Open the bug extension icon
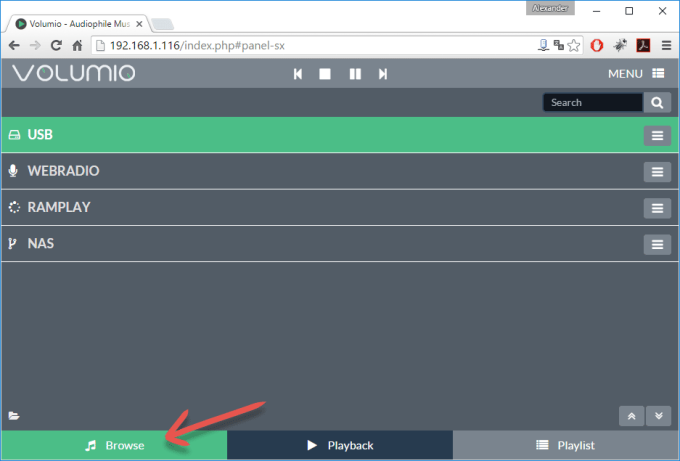Screen dimensions: 680x461 [620, 45]
